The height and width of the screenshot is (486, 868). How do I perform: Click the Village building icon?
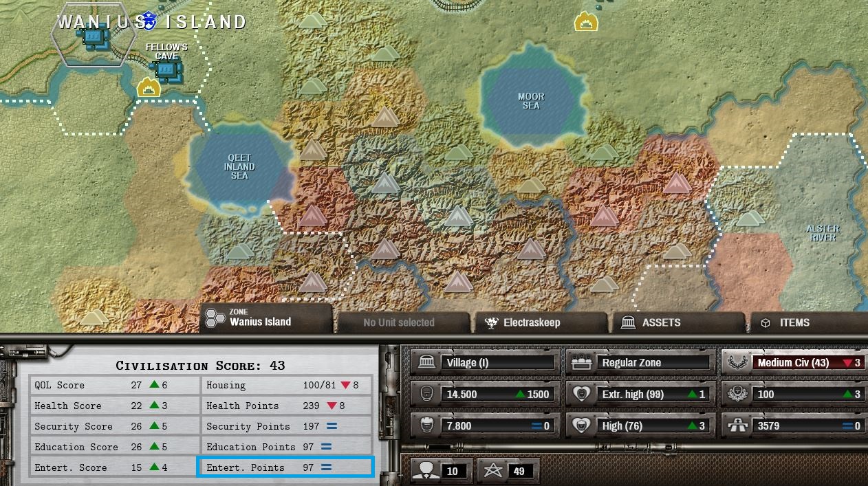426,362
